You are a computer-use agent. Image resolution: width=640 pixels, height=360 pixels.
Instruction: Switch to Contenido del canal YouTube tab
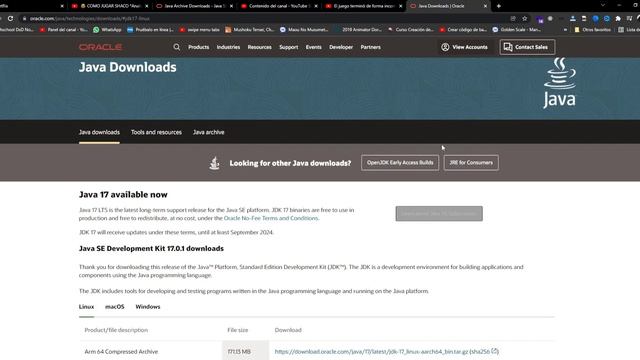click(278, 6)
